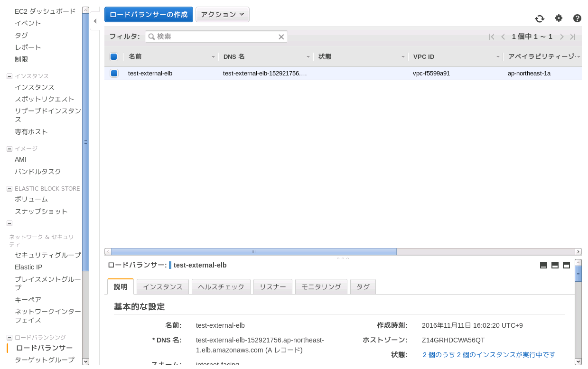Collapse the インスタンス sidebar section
The image size is (588, 369).
click(9, 76)
